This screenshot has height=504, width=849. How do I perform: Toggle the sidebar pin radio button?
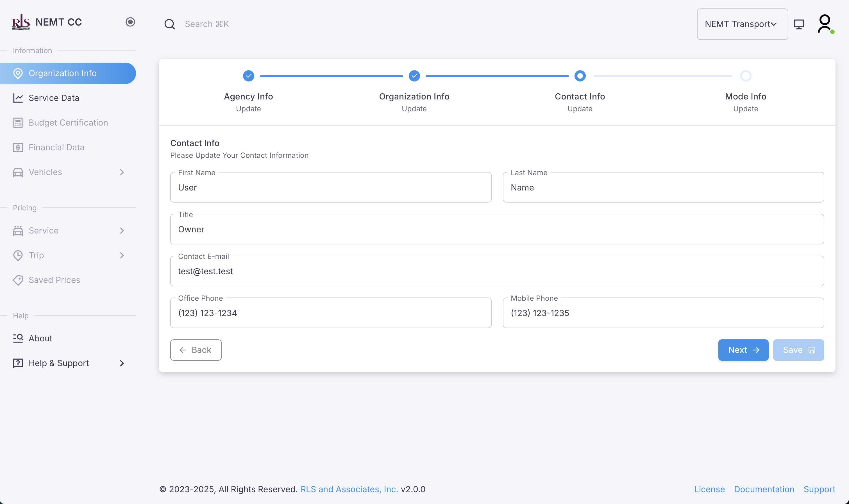[130, 22]
